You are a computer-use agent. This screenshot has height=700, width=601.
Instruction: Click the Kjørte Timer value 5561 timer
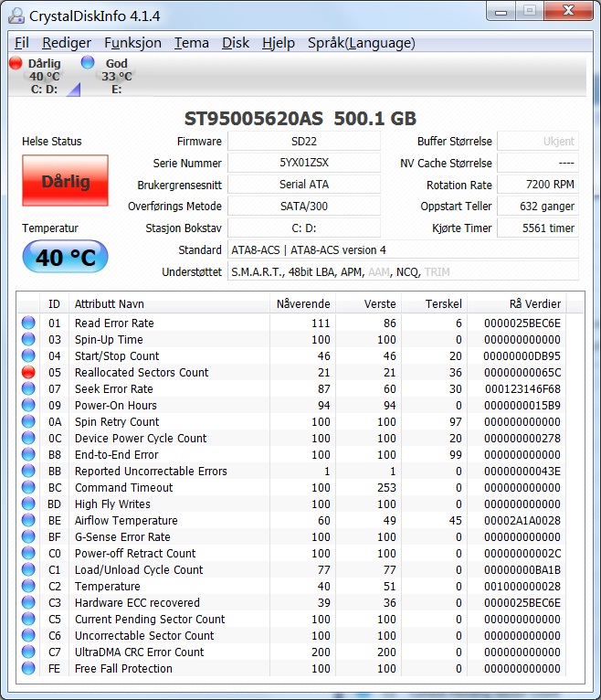(538, 228)
